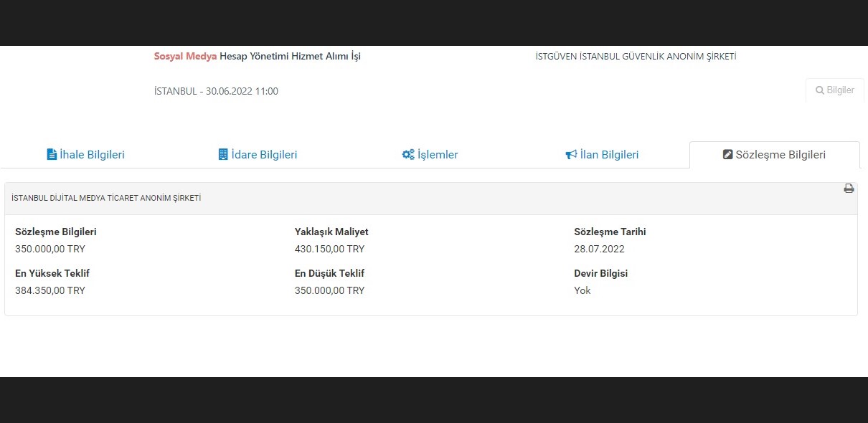
Task: Switch to the İhale Bilgileri tab
Action: coord(92,155)
